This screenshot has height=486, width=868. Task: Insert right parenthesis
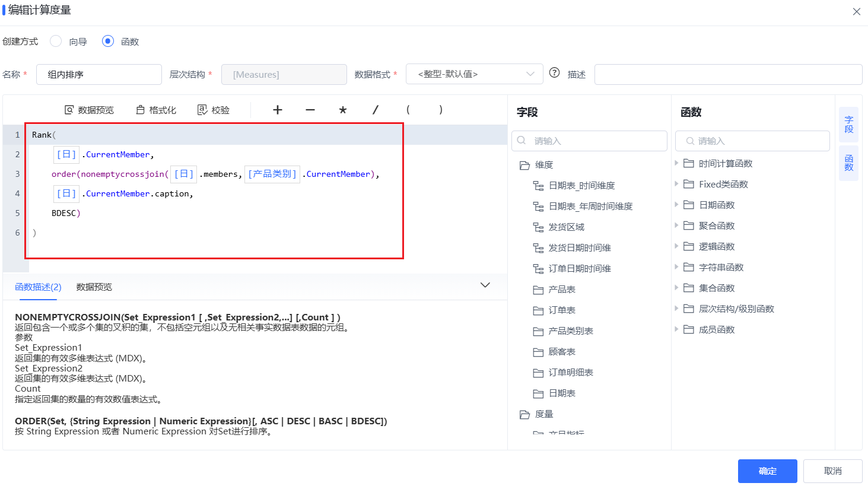click(441, 110)
